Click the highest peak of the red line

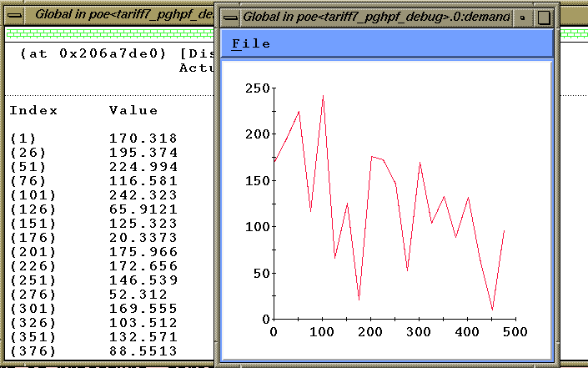tap(323, 96)
